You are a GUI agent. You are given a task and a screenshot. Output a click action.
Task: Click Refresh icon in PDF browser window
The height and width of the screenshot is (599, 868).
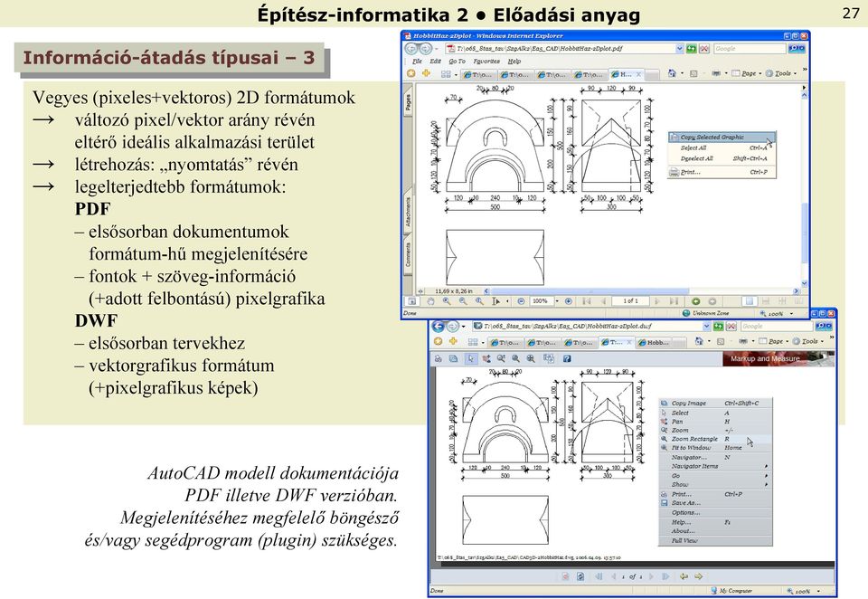692,49
